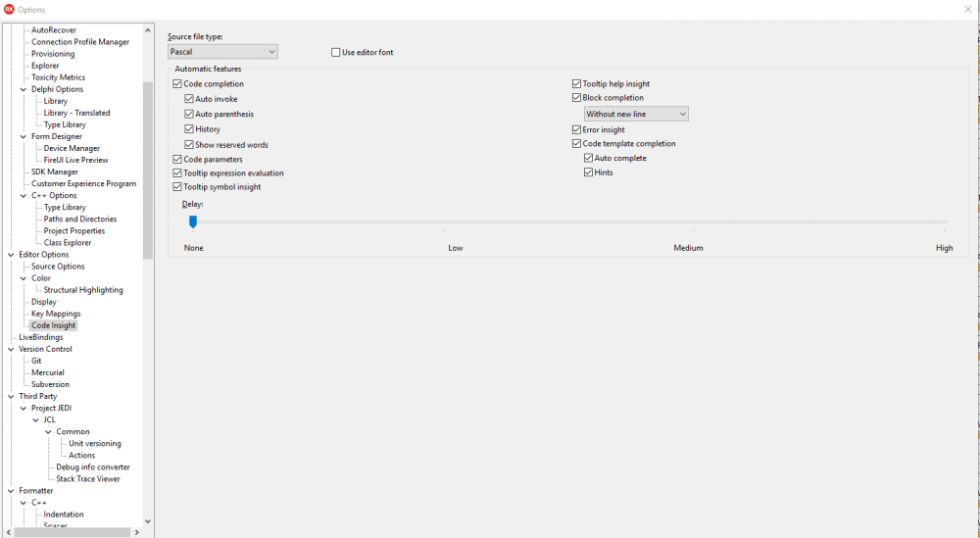980x538 pixels.
Task: Collapse the C++ Options node
Action: click(24, 196)
